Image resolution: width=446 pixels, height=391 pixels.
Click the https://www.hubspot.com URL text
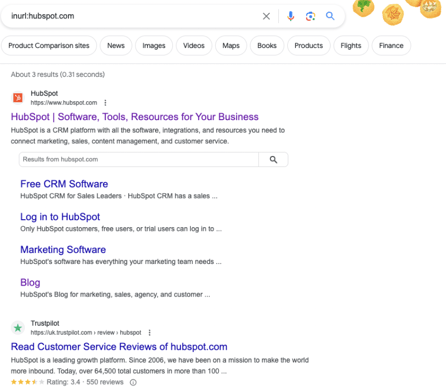[64, 103]
